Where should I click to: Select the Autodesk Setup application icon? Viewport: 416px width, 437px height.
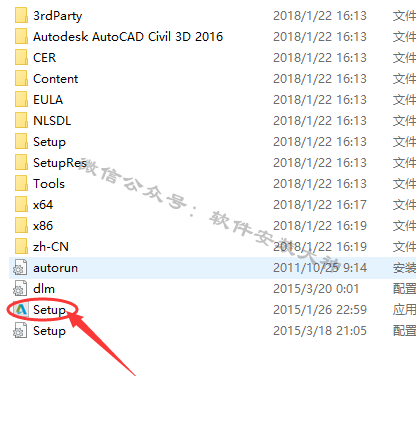[x=21, y=310]
